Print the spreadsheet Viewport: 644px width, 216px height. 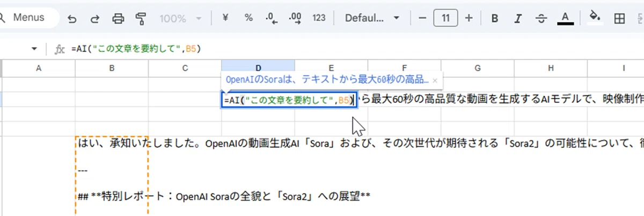[x=118, y=18]
